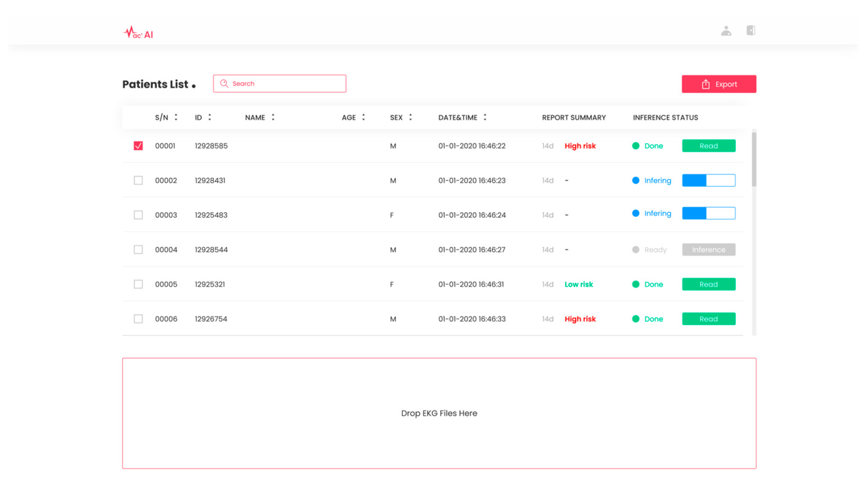868x494 pixels.
Task: Click green Done status dot for patient 00001
Action: pos(635,146)
